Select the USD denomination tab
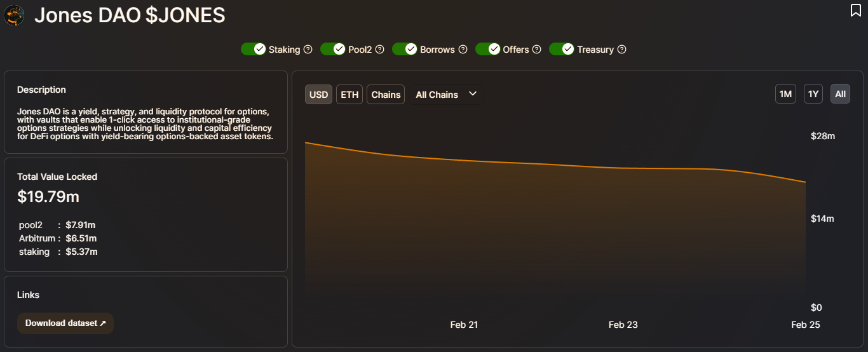868x352 pixels. click(318, 94)
